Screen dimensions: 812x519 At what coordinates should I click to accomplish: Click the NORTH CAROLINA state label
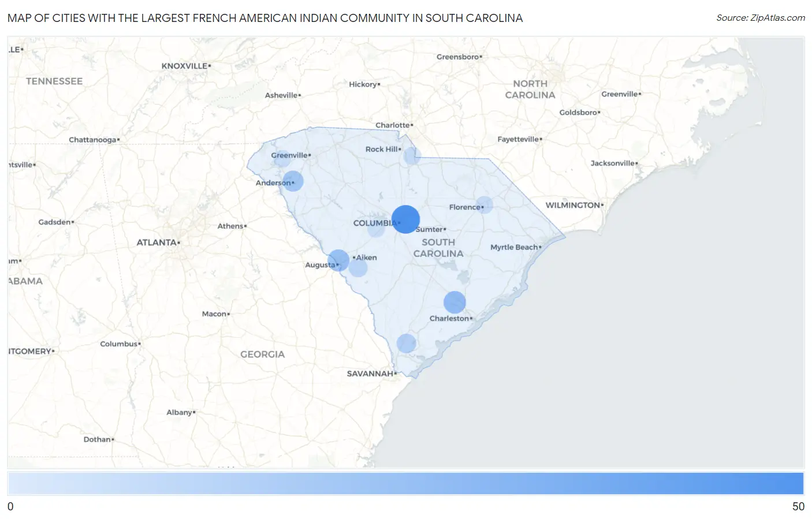pyautogui.click(x=530, y=89)
